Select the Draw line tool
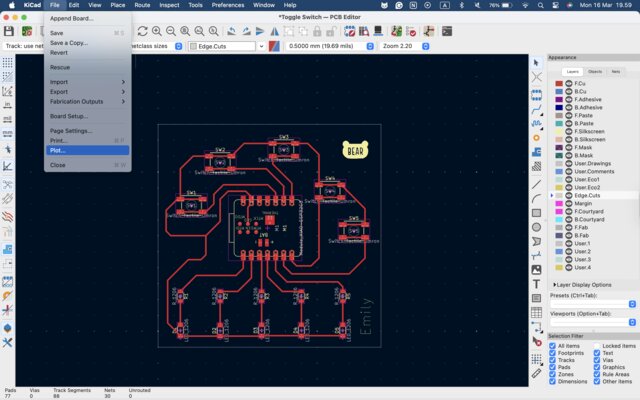Viewport: 640px width, 400px height. pos(536,184)
